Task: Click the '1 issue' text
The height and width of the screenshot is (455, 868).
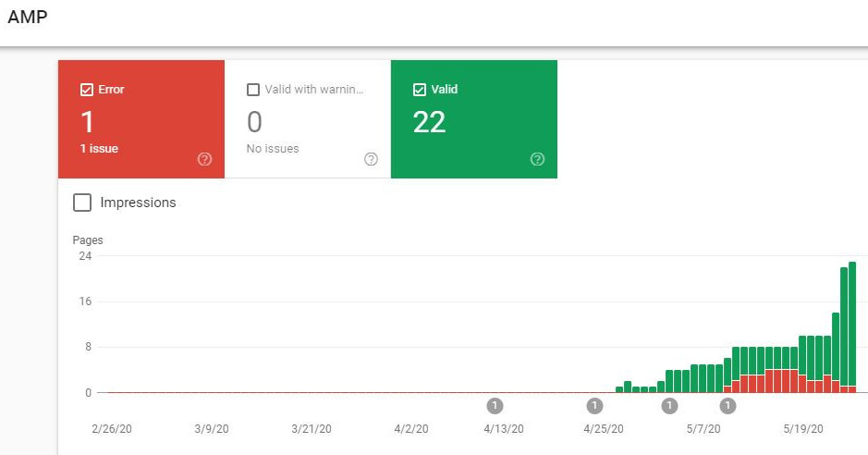Action: (99, 148)
